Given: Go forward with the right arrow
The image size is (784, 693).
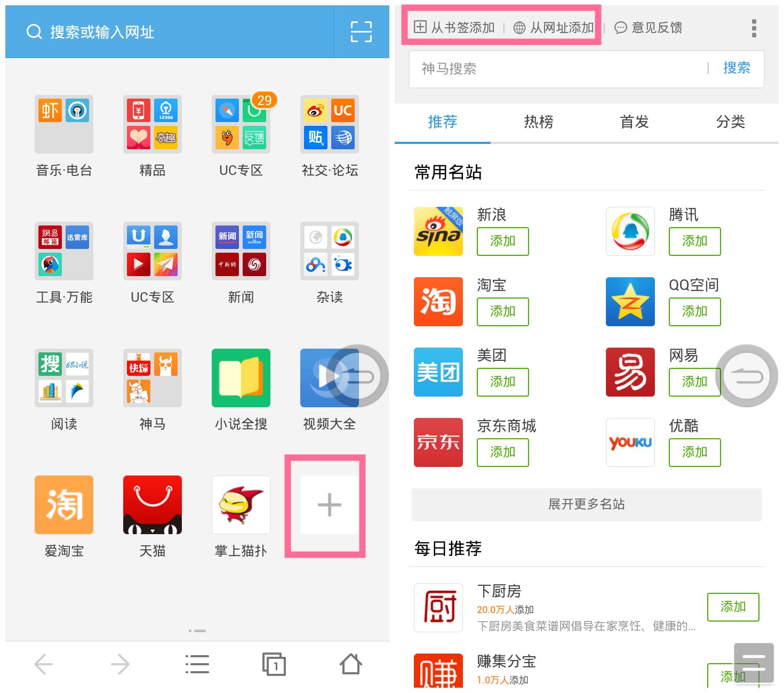Looking at the screenshot, I should (120, 664).
